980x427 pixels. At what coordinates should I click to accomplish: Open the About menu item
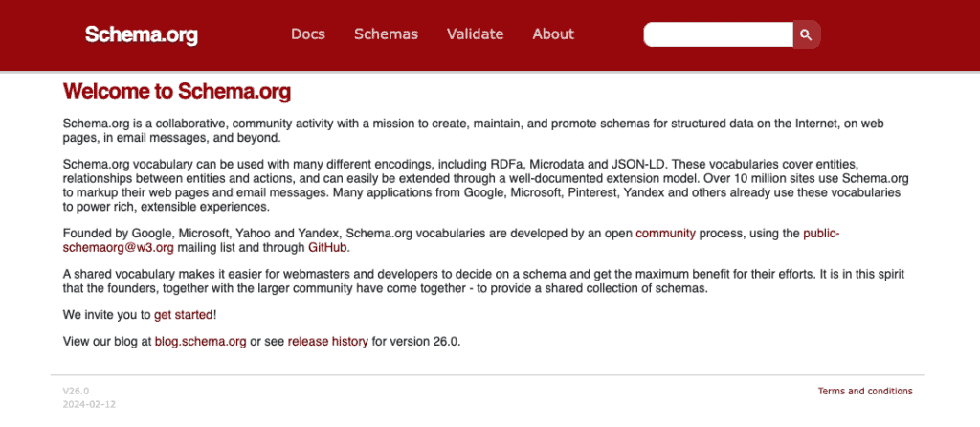pos(553,34)
